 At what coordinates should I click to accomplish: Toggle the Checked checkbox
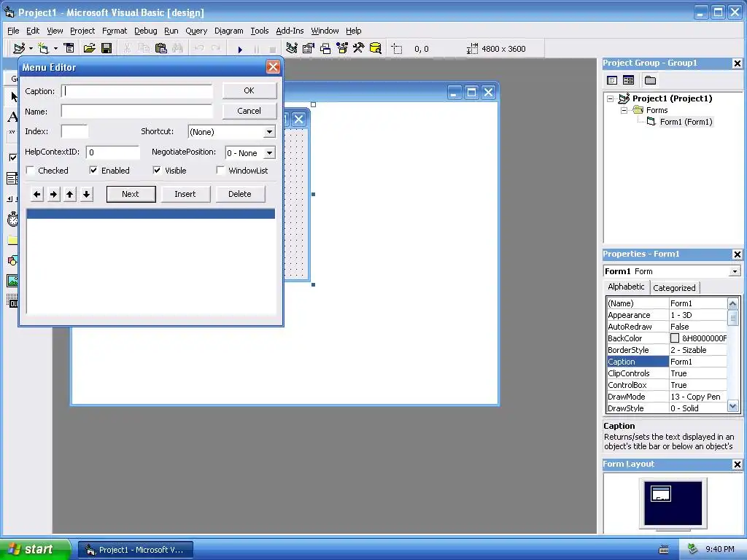31,171
